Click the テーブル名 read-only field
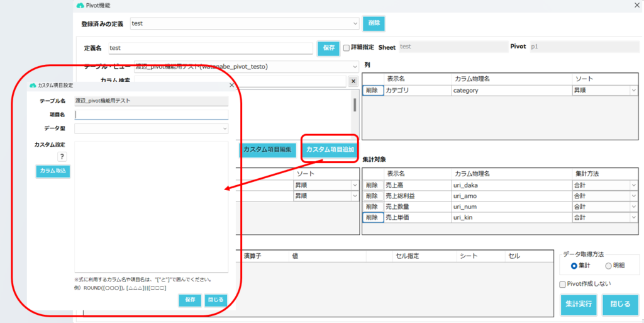This screenshot has height=323, width=644. coord(151,101)
